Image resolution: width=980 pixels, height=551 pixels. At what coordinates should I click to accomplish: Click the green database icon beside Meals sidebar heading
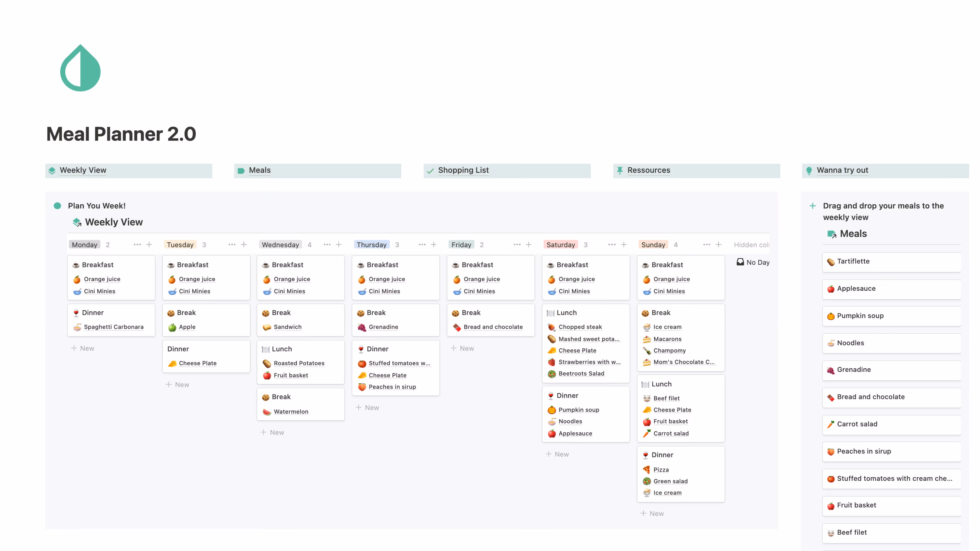(x=831, y=233)
